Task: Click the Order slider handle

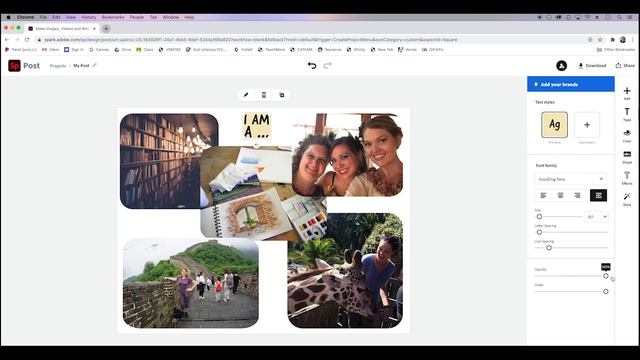Action: [x=606, y=291]
